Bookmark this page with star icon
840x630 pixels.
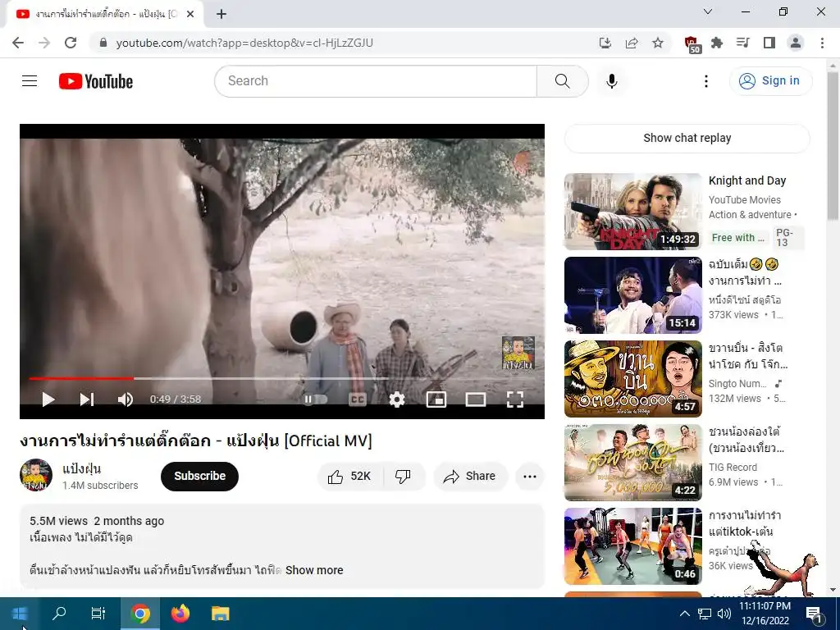pyautogui.click(x=658, y=43)
